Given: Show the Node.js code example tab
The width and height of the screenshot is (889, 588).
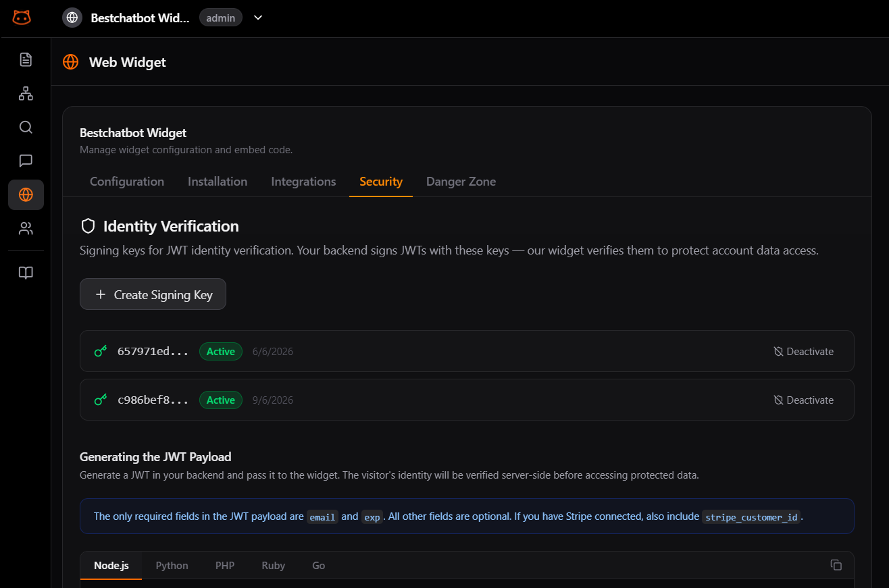Looking at the screenshot, I should 111,565.
